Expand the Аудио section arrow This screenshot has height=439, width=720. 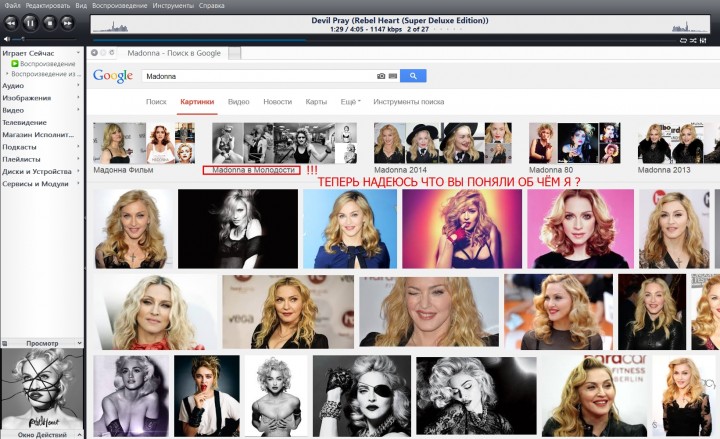tap(79, 85)
